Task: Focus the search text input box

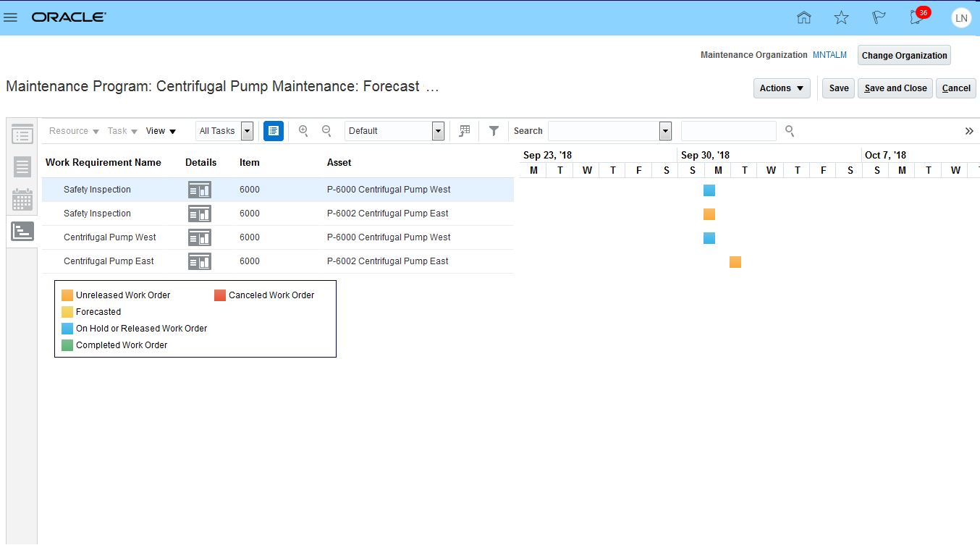Action: [x=729, y=131]
